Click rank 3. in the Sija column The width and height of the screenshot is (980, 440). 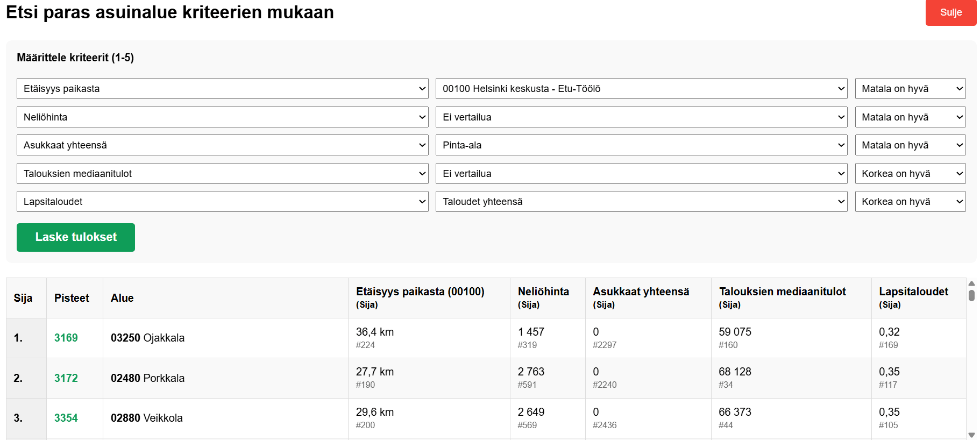point(18,418)
